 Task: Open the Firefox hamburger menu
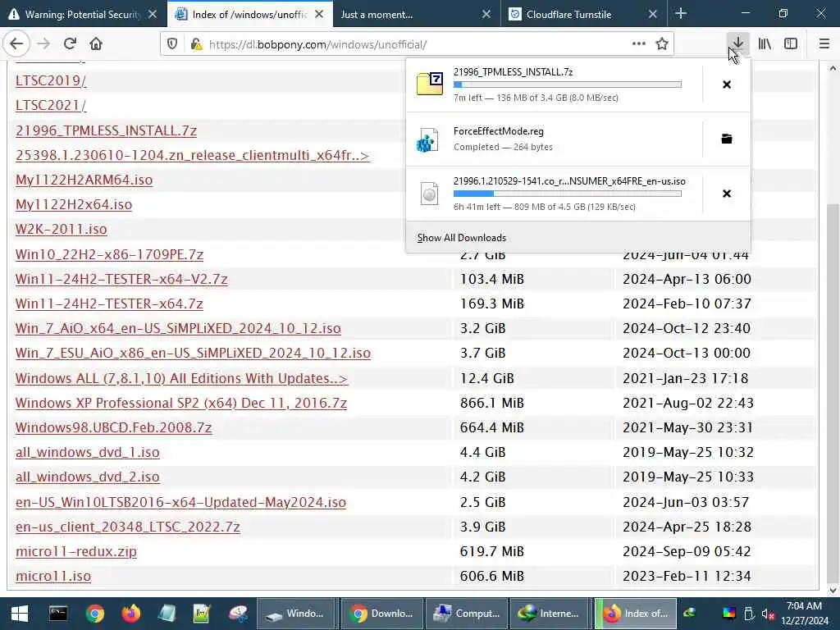tap(824, 44)
